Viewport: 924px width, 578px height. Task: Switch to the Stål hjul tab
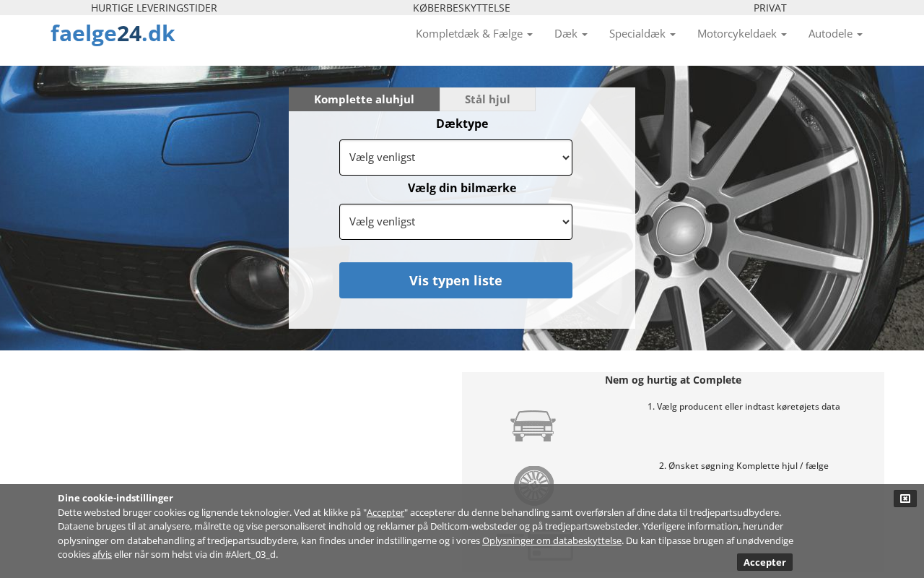pyautogui.click(x=487, y=100)
